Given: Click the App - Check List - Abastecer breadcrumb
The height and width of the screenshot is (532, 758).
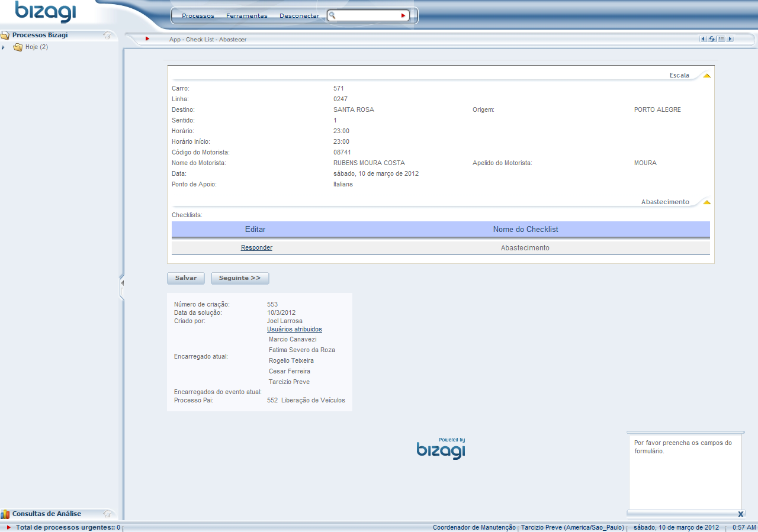Looking at the screenshot, I should pyautogui.click(x=208, y=40).
